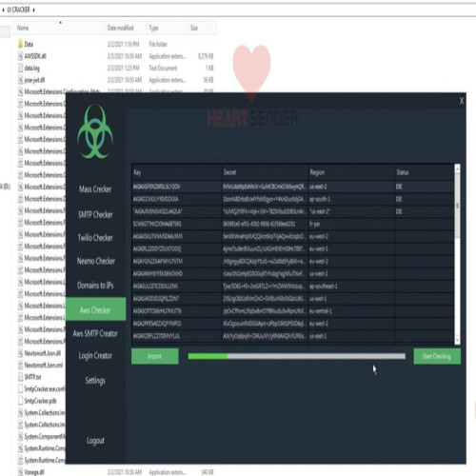Click the Start Checking button
This screenshot has width=476, height=476.
point(437,356)
